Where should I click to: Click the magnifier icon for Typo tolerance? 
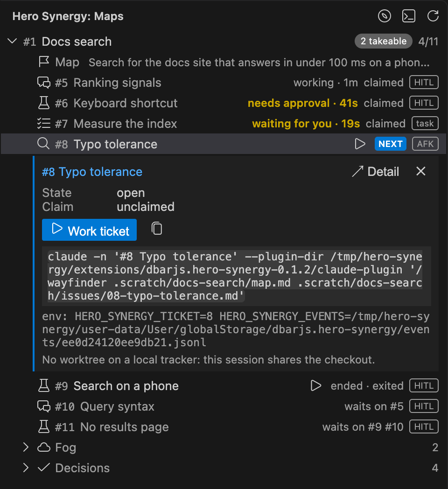[43, 144]
